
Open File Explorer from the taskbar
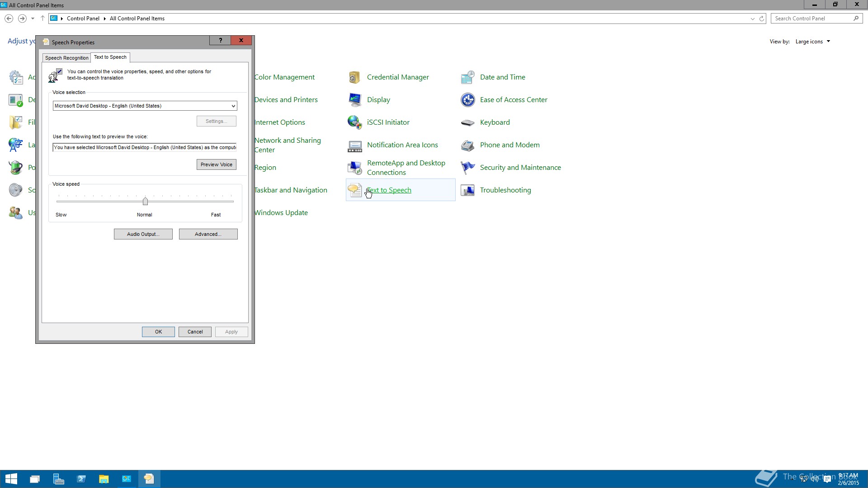coord(104,479)
